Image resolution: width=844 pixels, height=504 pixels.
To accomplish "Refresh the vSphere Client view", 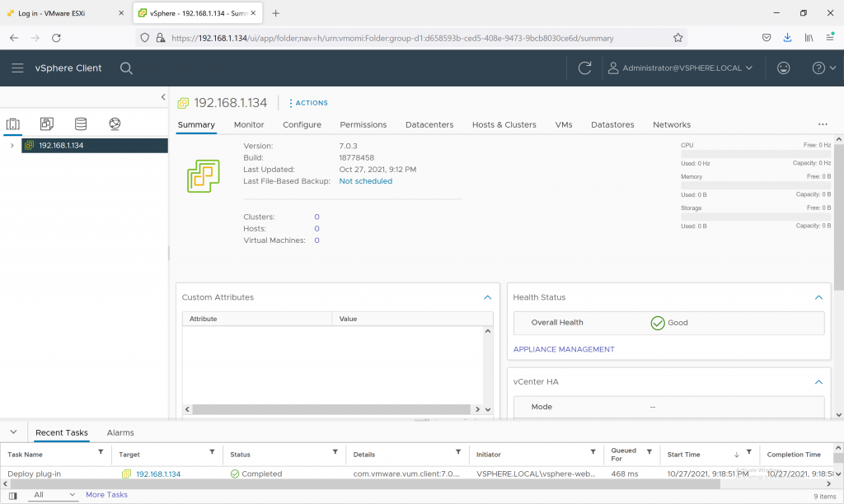I will 584,68.
